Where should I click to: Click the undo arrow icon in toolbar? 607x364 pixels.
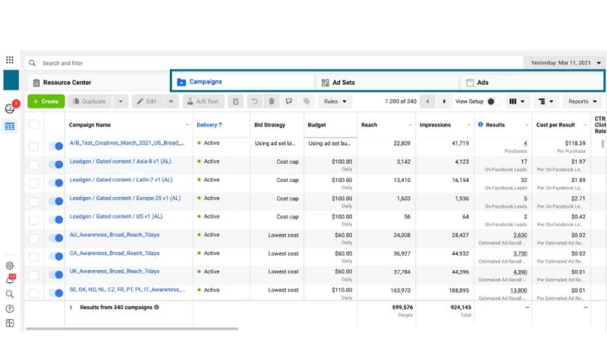point(254,101)
